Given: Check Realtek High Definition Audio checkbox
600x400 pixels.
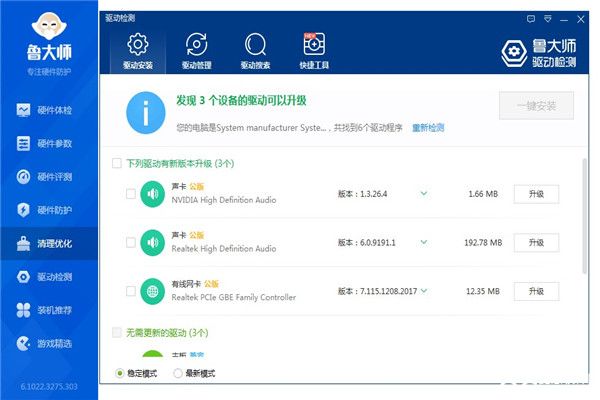Looking at the screenshot, I should 130,242.
